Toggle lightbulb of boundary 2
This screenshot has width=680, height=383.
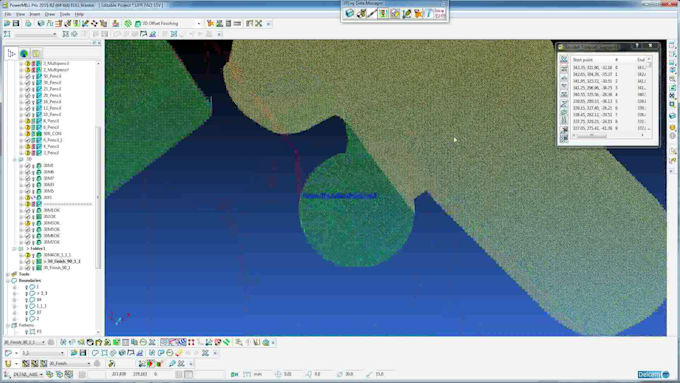pyautogui.click(x=26, y=319)
